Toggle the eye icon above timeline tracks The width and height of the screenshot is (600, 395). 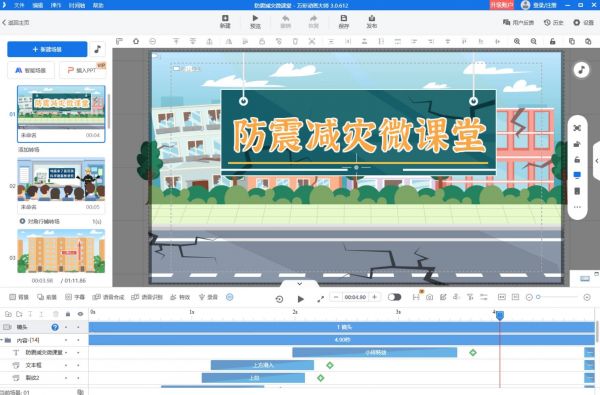click(x=80, y=314)
